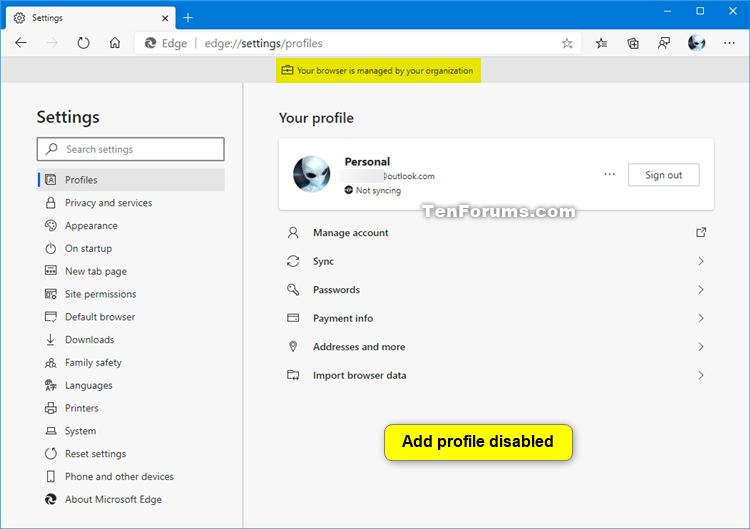Open Default browser settings
The image size is (750, 529).
pyautogui.click(x=100, y=317)
